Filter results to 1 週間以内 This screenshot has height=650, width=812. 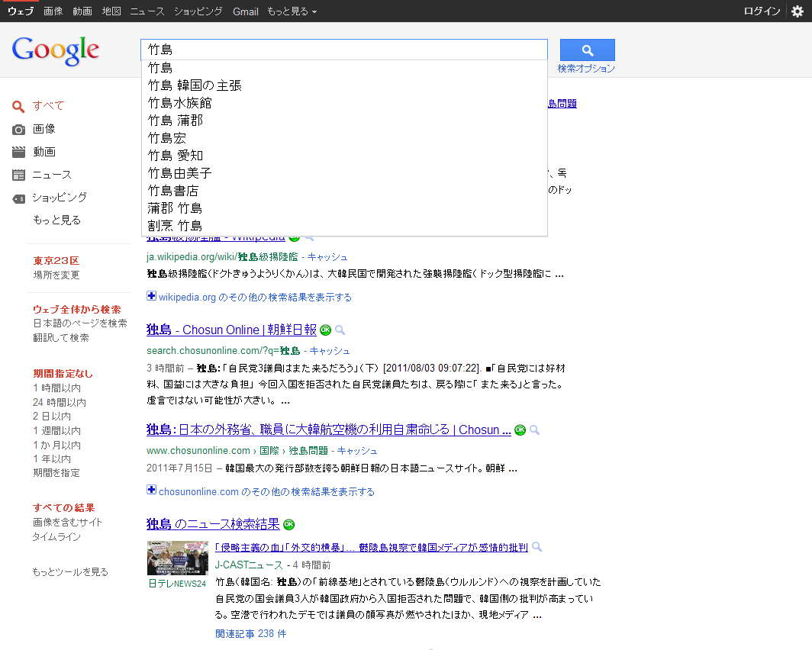(x=57, y=430)
